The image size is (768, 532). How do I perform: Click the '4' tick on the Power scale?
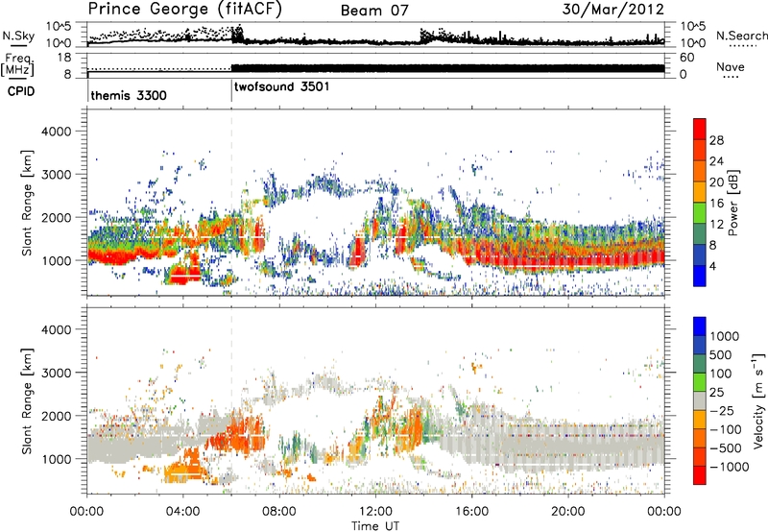(x=712, y=267)
